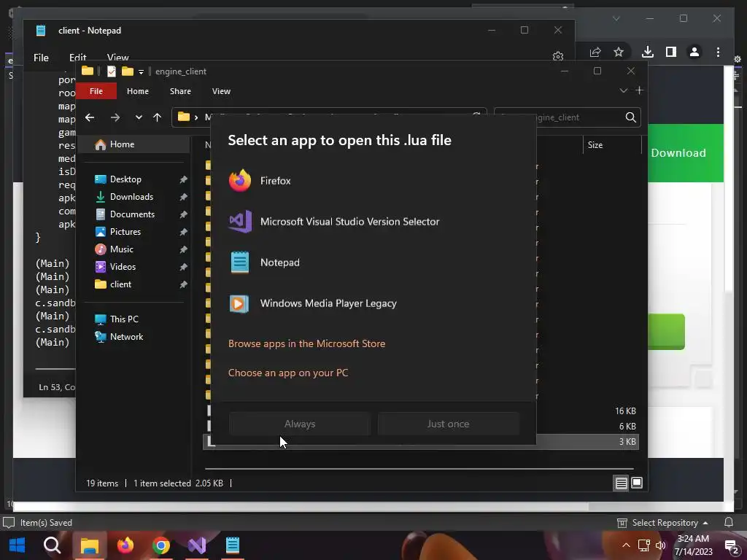Bookmark page with browser star icon
Image resolution: width=747 pixels, height=560 pixels.
point(619,52)
